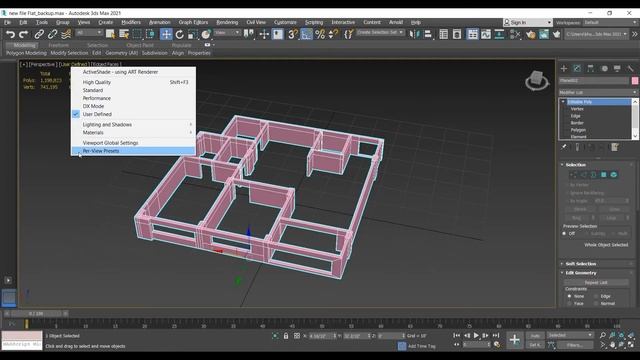The width and height of the screenshot is (640, 360).
Task: Activate the Select and Rotate tool
Action: (x=180, y=34)
